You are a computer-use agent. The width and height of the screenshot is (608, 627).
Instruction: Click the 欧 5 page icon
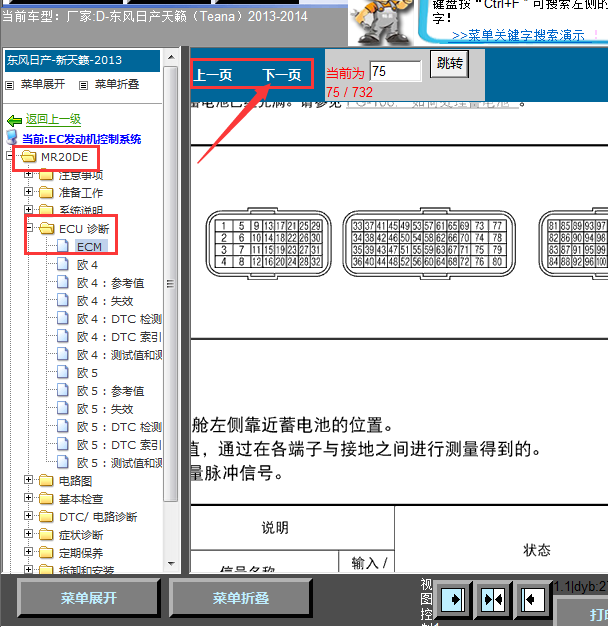(x=63, y=372)
